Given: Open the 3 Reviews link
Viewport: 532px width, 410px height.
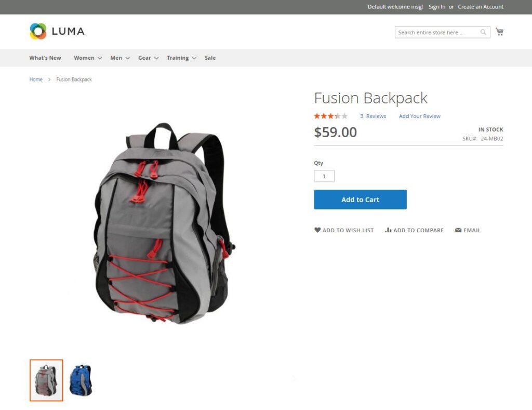Looking at the screenshot, I should pyautogui.click(x=373, y=116).
